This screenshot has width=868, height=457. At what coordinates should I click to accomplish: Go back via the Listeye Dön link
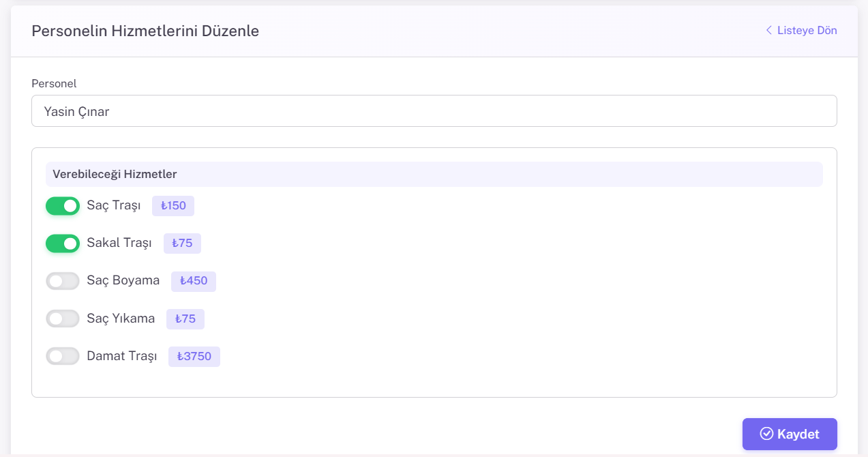[x=807, y=30]
